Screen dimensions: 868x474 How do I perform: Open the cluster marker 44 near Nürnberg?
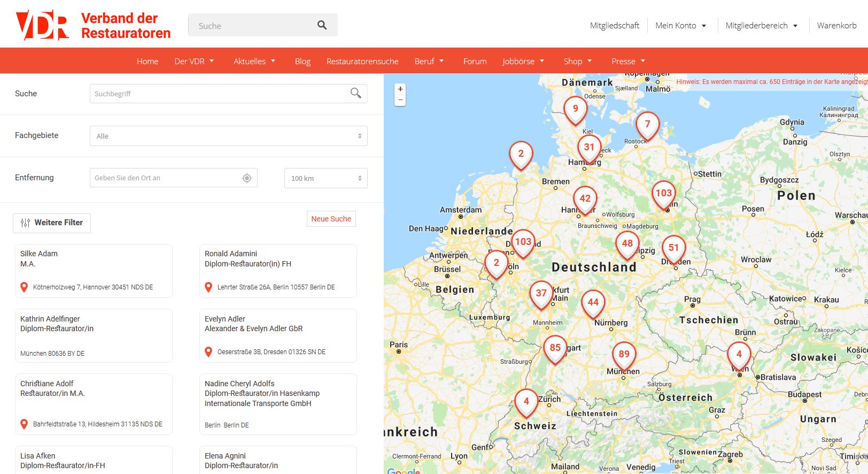pyautogui.click(x=593, y=303)
